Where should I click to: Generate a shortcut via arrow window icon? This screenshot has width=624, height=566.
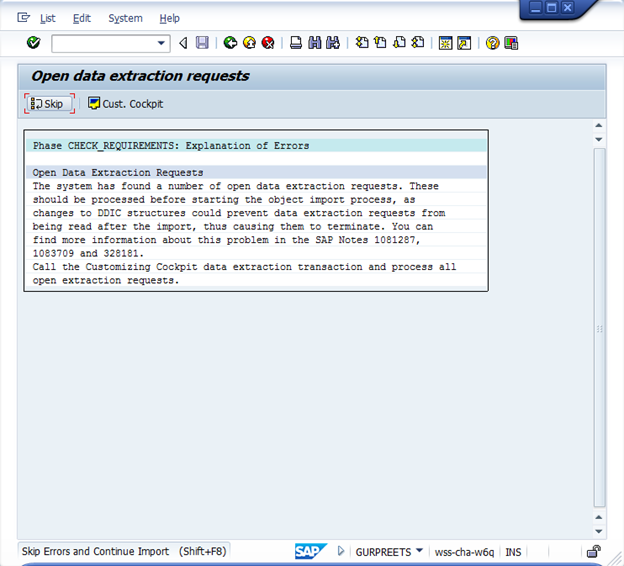[464, 43]
